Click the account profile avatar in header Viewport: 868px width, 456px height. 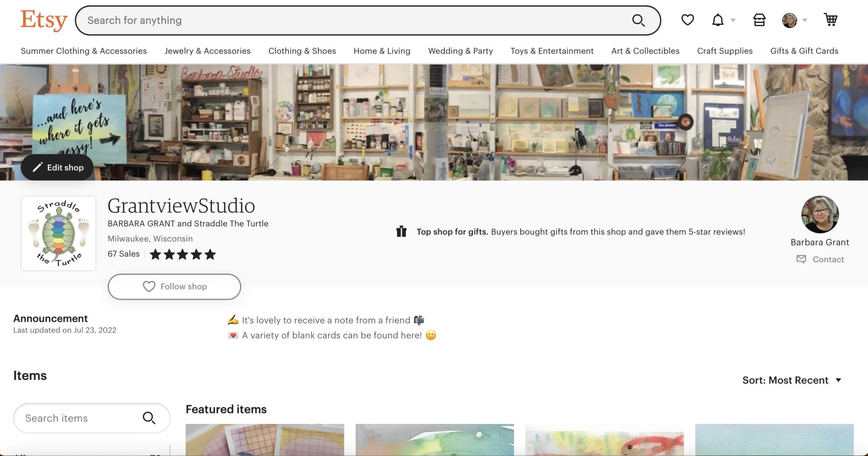pos(789,20)
